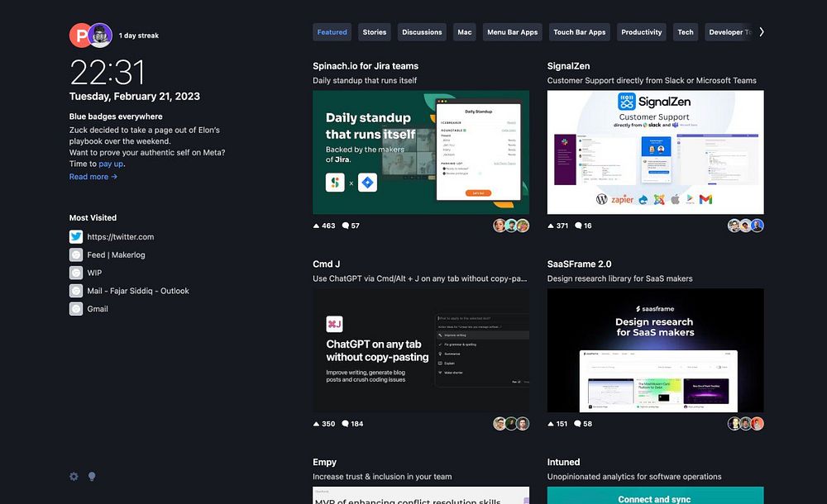Click the 22:31 clock display
Image resolution: width=827 pixels, height=504 pixels.
108,72
